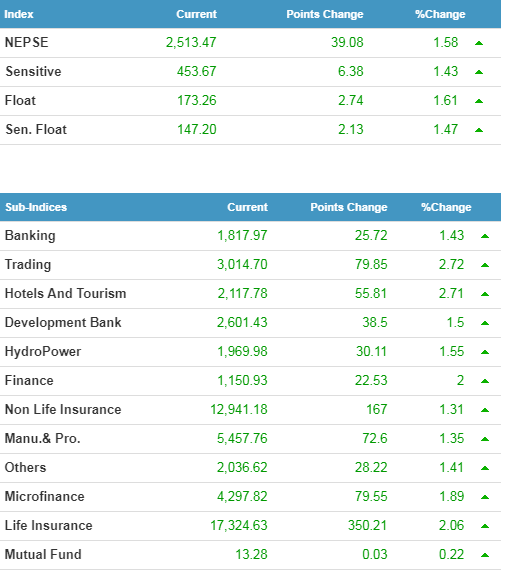
Task: Select the Manu.& Pro. sub-index
Action: (x=42, y=438)
